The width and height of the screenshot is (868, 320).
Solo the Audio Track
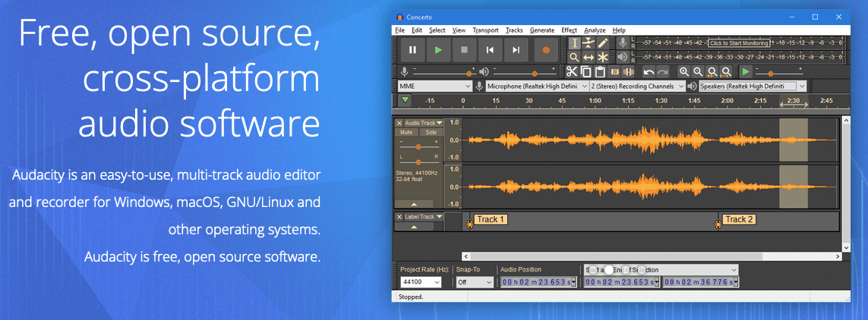click(x=431, y=133)
